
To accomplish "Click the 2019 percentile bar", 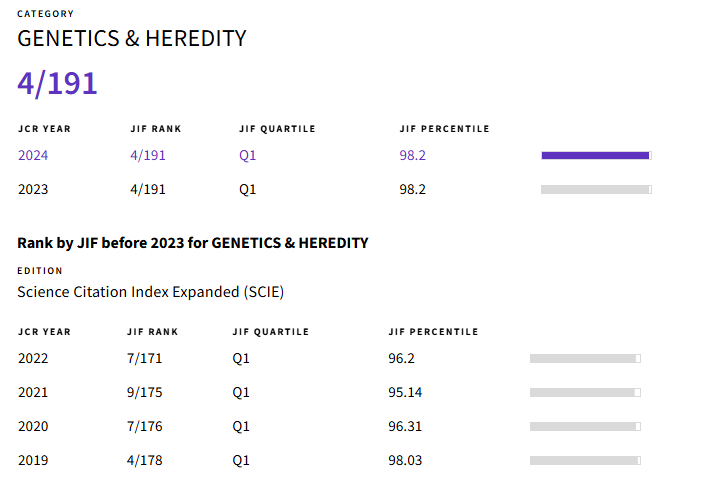I will 585,460.
